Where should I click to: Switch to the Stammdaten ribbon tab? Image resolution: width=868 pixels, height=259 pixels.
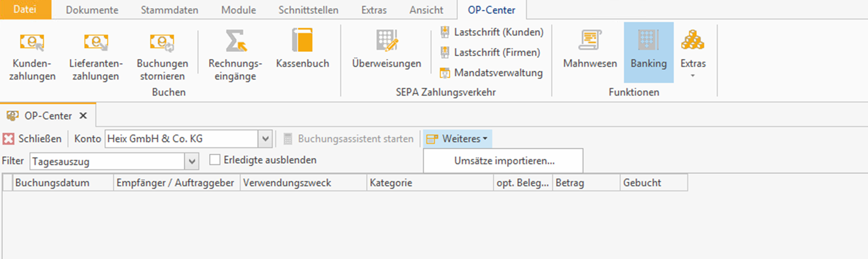coord(169,10)
